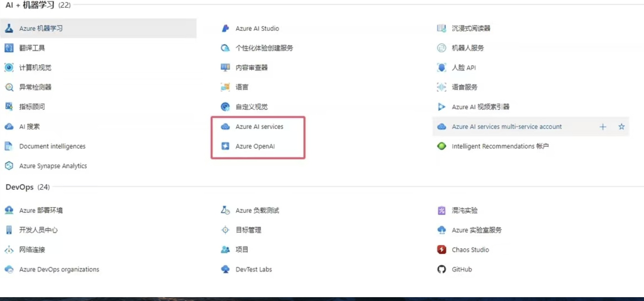This screenshot has width=644, height=301.
Task: Open DevTest Labs link
Action: click(254, 269)
